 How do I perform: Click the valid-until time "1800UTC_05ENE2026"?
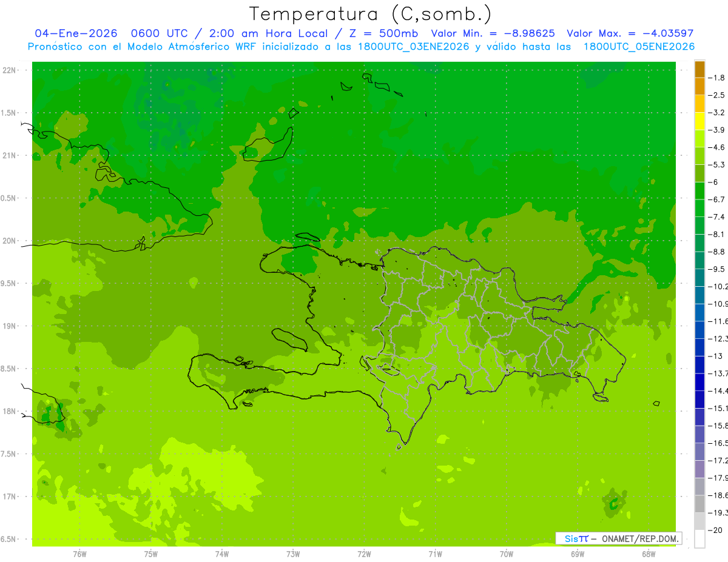point(639,47)
